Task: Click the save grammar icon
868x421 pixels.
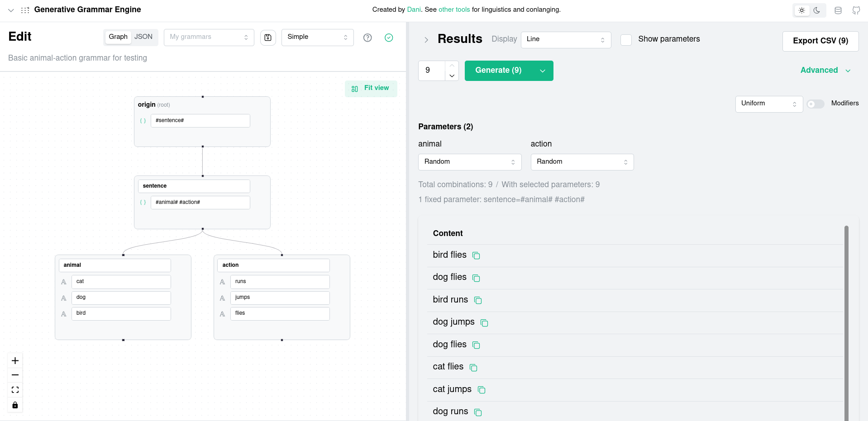Action: click(268, 38)
